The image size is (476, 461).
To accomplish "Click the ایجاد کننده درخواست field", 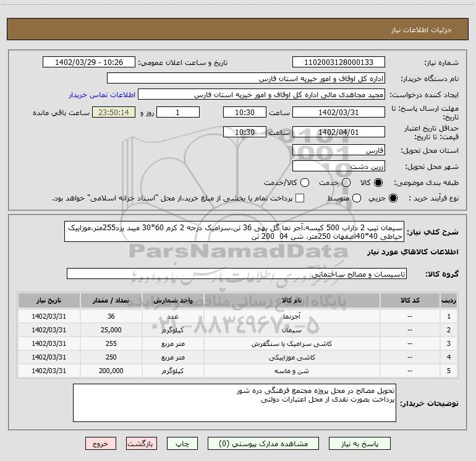I will pyautogui.click(x=261, y=95).
